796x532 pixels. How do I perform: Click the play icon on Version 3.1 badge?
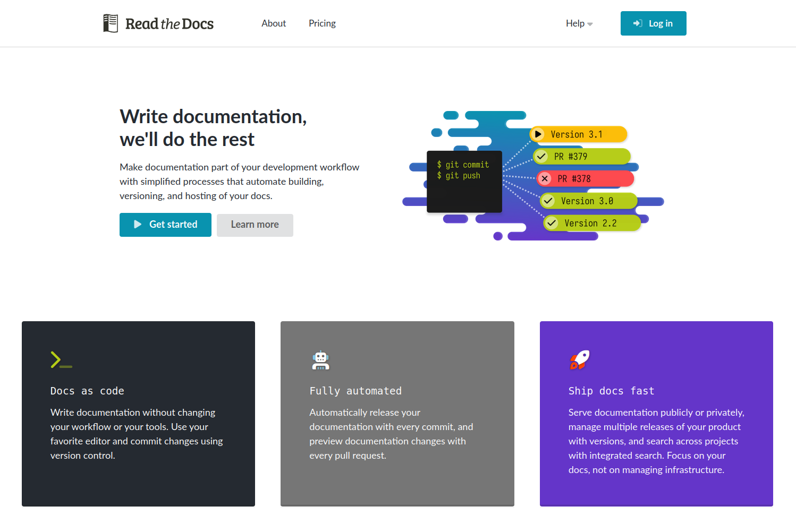tap(538, 134)
